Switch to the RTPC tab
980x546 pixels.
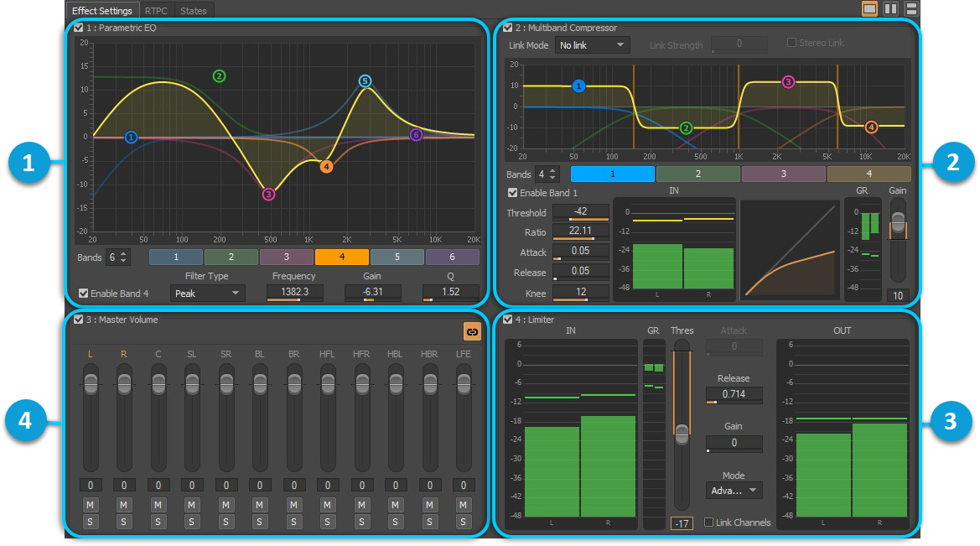[156, 10]
